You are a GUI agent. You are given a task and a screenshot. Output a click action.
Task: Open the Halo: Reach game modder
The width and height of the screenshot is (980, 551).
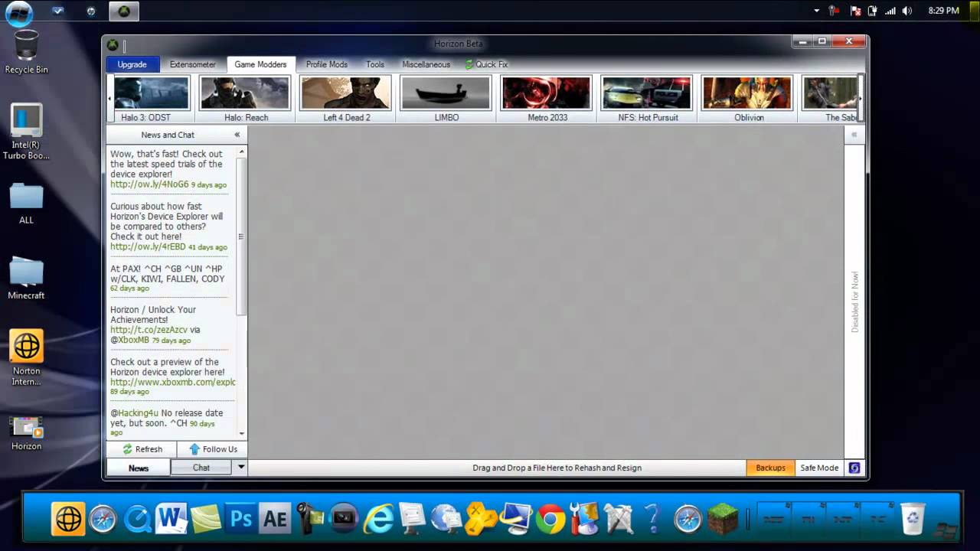pos(245,99)
